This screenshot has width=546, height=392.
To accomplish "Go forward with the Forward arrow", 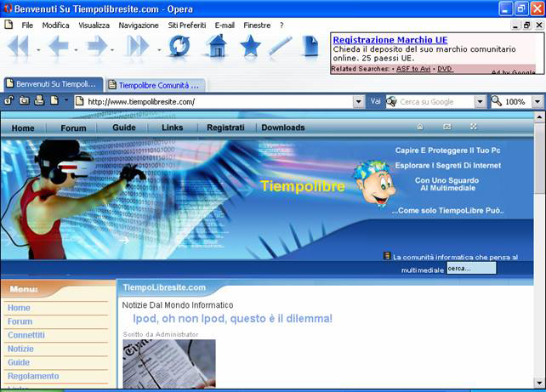I will 97,46.
